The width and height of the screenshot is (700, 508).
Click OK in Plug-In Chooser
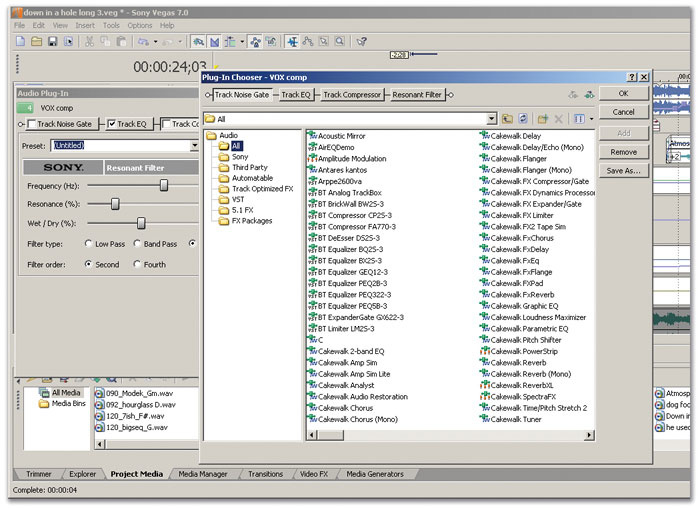[624, 93]
